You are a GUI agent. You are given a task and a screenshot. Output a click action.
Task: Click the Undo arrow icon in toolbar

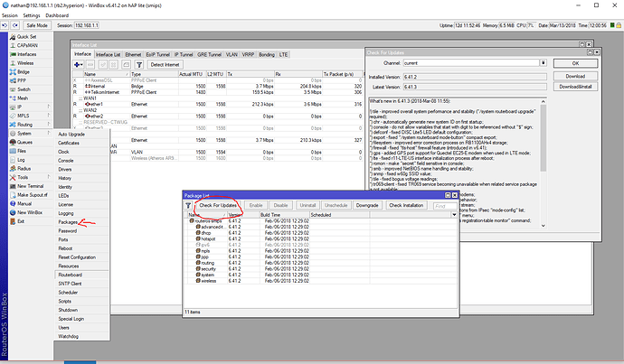pos(5,25)
